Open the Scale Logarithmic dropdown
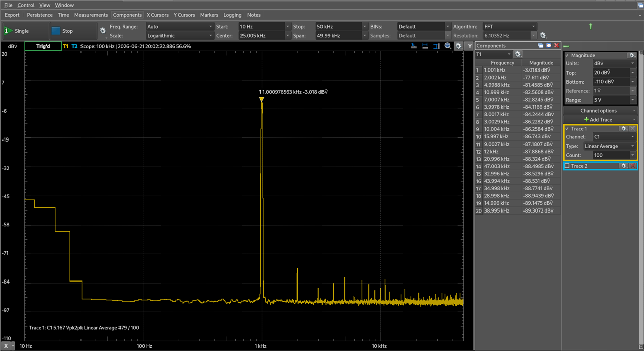The width and height of the screenshot is (644, 351). click(x=180, y=36)
